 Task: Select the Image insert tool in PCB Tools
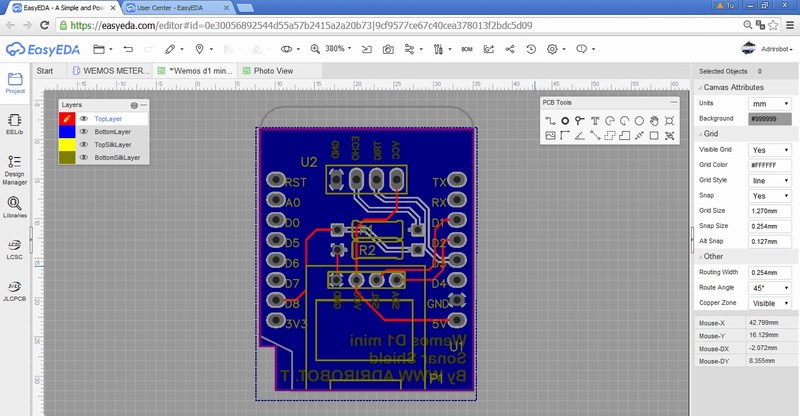tap(550, 135)
